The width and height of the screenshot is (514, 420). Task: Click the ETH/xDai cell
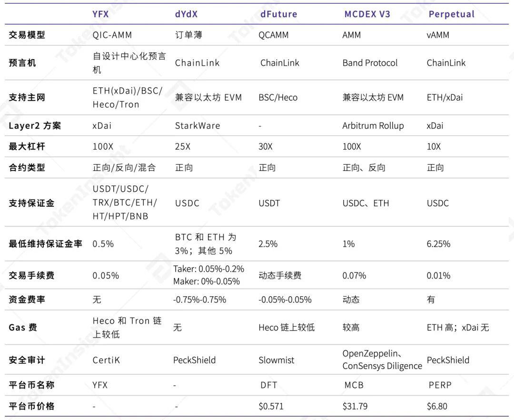[x=445, y=97]
